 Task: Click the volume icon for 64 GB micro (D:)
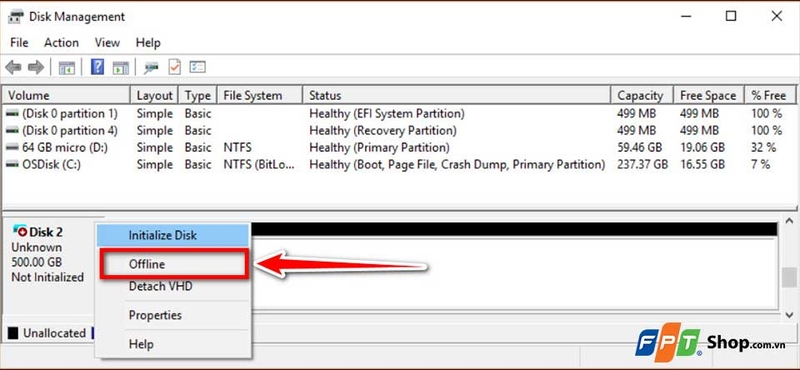pos(13,148)
